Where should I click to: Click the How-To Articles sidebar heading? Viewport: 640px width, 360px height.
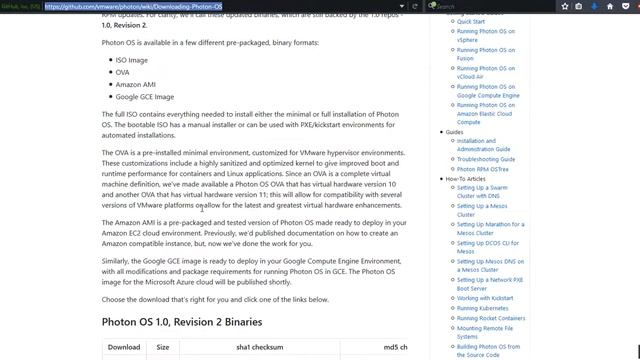point(465,179)
